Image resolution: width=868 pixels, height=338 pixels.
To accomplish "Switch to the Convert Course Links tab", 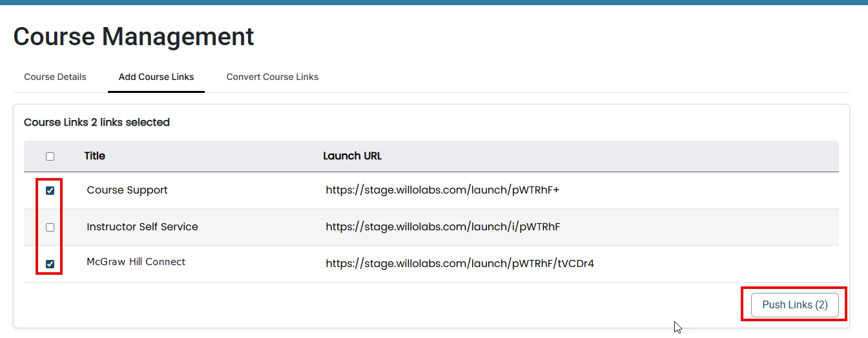I will click(x=272, y=77).
